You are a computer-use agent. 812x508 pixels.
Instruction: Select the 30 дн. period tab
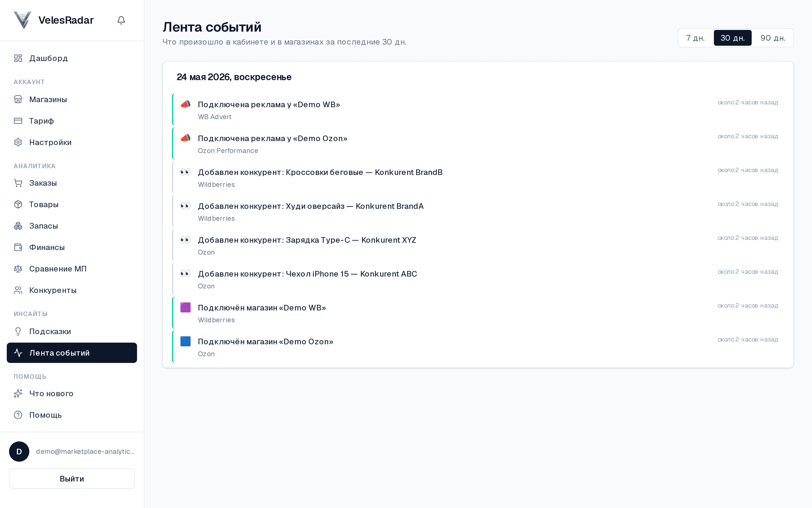click(732, 38)
